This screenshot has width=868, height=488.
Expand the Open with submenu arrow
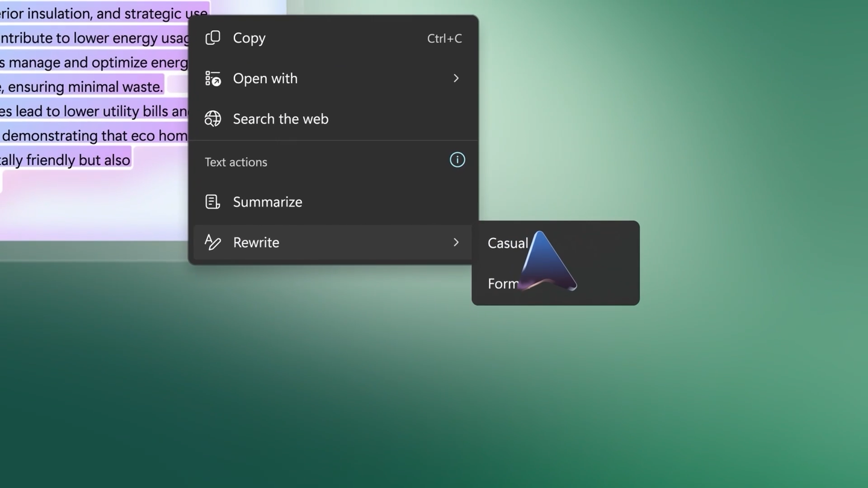(x=456, y=78)
